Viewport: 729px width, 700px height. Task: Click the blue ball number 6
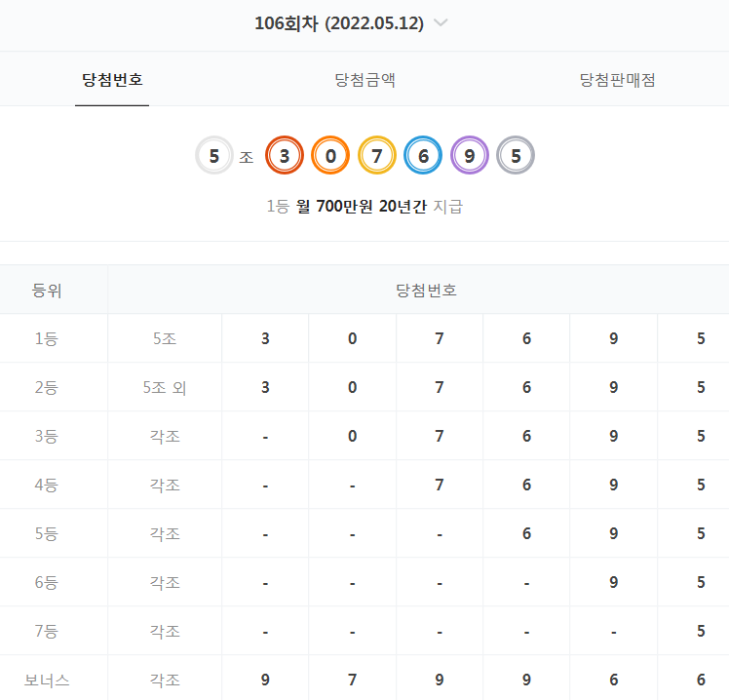[423, 155]
